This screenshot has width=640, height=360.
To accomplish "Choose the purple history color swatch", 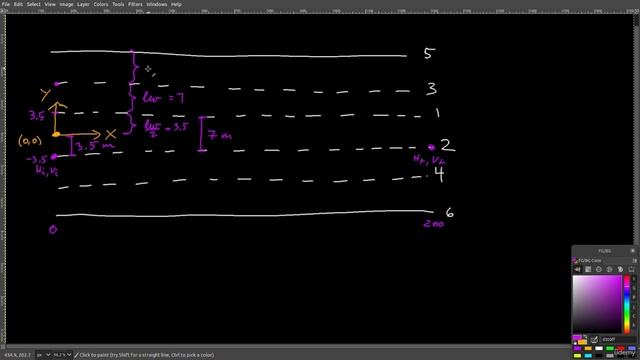I will click(x=577, y=349).
